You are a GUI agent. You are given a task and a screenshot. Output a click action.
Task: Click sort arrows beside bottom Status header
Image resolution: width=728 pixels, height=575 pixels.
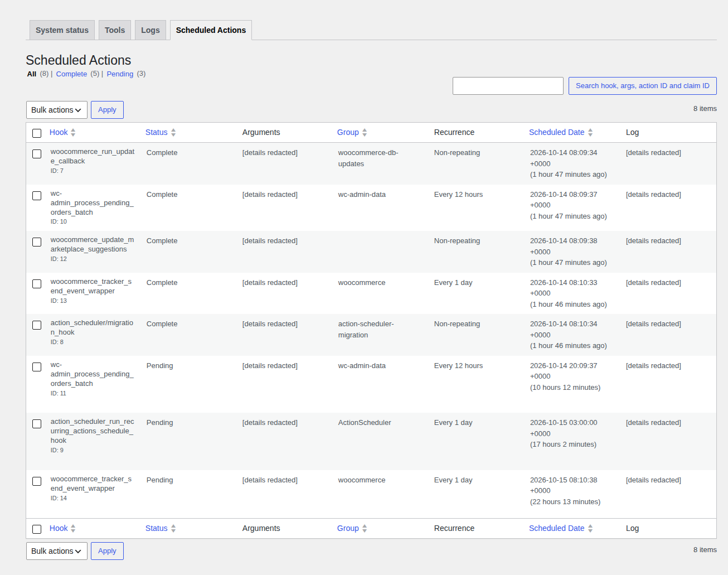click(173, 529)
